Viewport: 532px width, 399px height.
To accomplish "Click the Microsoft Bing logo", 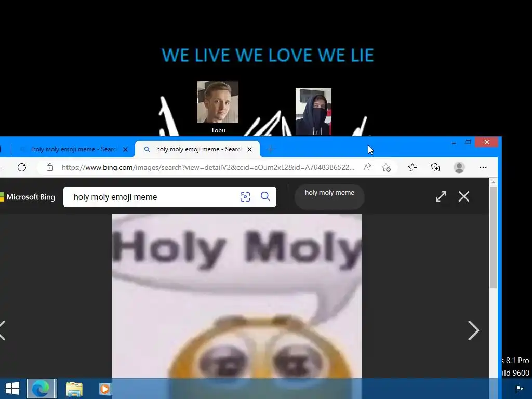I will (x=28, y=197).
